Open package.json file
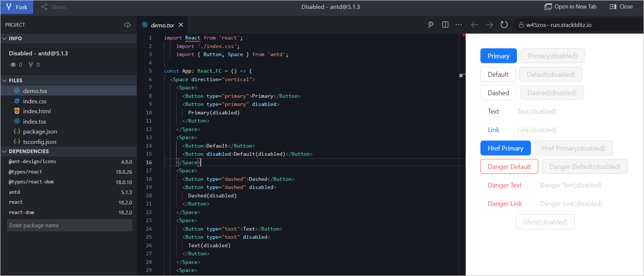This screenshot has height=276, width=644. 69,132
